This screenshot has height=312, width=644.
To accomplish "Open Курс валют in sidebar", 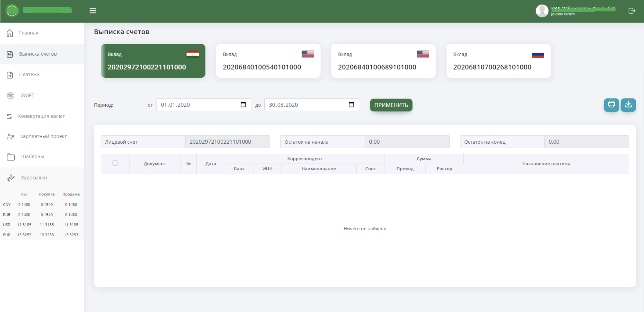I will [34, 178].
